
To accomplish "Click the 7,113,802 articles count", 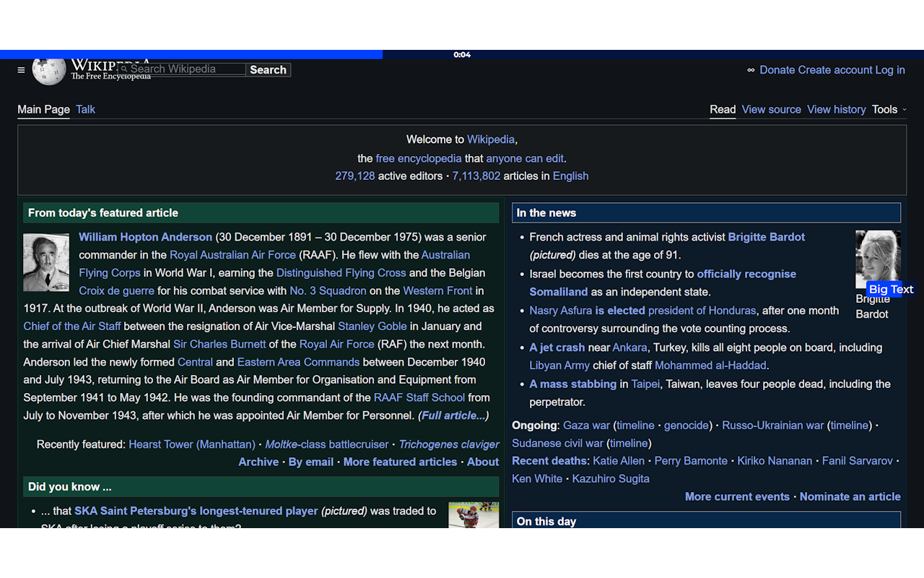I will [476, 176].
